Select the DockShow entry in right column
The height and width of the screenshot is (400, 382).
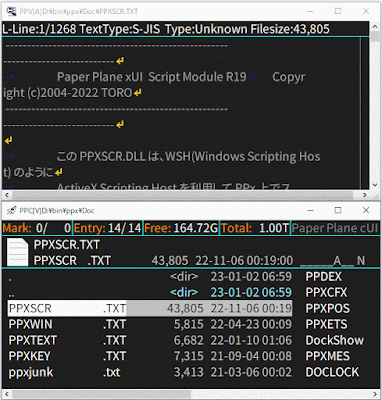[335, 340]
